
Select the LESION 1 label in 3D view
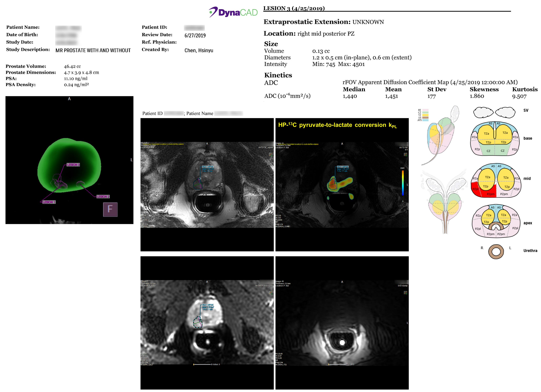pos(49,202)
